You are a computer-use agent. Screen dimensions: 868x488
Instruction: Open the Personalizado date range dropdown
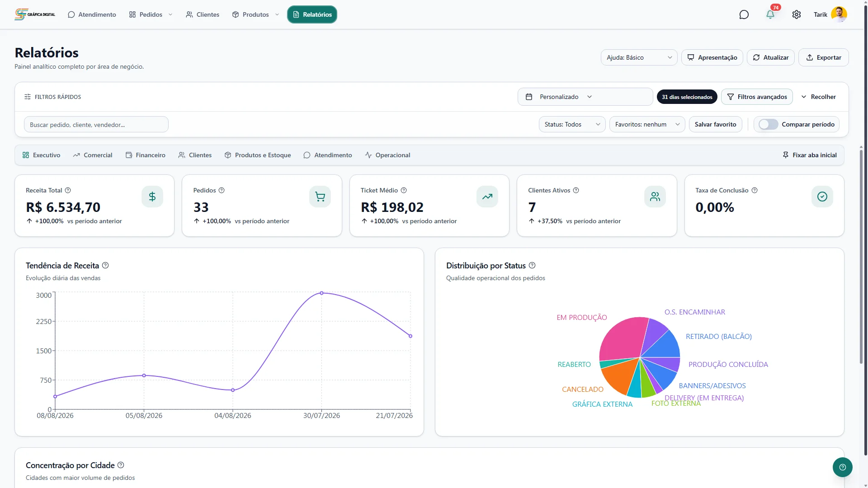pyautogui.click(x=585, y=97)
